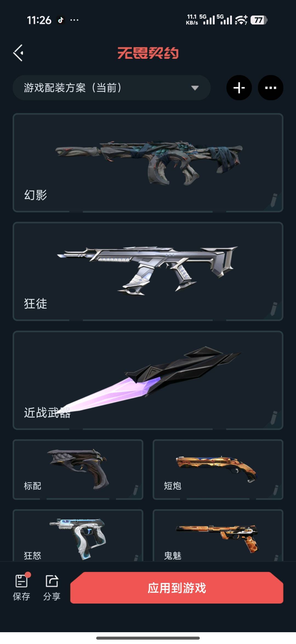Edit the 幻影 weapon skin pencil icon
Screen dimensions: 296x644
(x=274, y=200)
